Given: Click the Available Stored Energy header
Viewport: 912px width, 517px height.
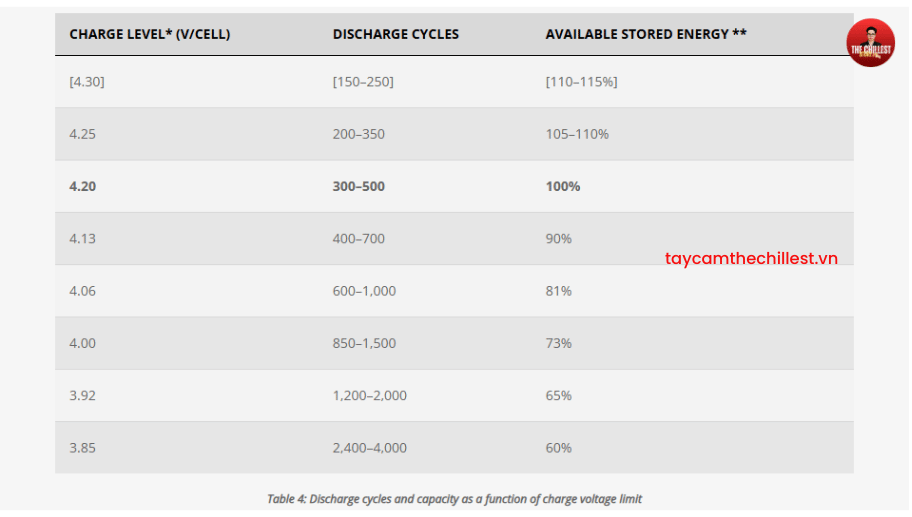Looking at the screenshot, I should click(646, 34).
